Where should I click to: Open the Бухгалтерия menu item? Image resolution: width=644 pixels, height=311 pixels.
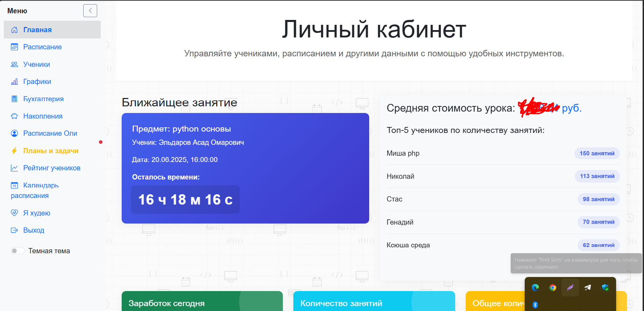pyautogui.click(x=52, y=99)
